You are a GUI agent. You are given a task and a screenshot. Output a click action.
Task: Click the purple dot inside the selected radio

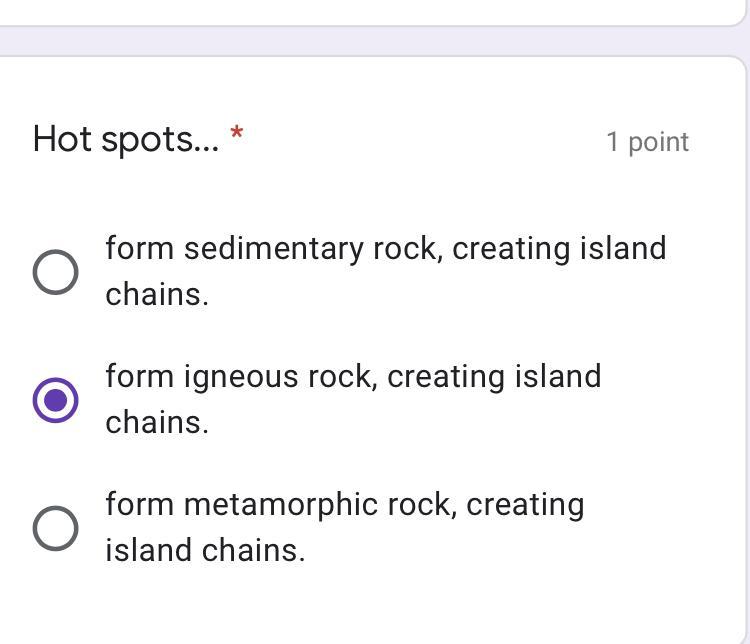tap(56, 400)
